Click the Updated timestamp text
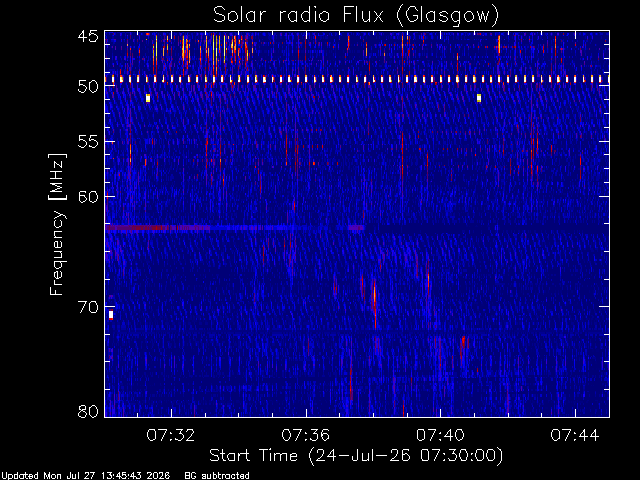This screenshot has height=480, width=640. 85,476
